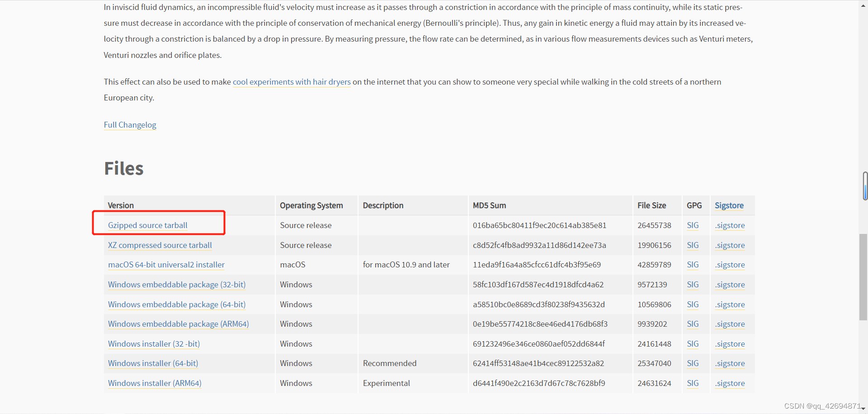This screenshot has height=414, width=868.
Task: Open .sigstore for Windows installer (64-bit)
Action: (x=730, y=363)
